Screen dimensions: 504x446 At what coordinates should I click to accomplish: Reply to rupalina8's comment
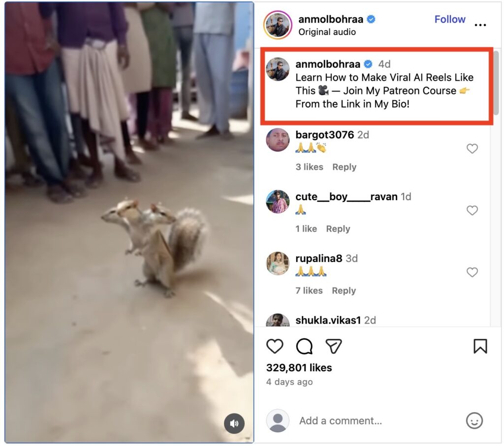tap(344, 291)
